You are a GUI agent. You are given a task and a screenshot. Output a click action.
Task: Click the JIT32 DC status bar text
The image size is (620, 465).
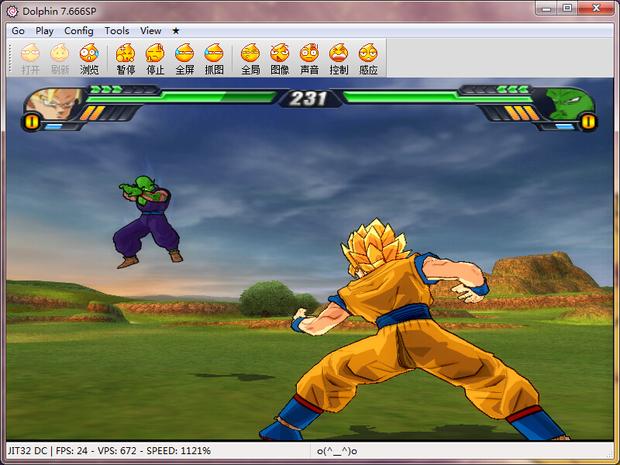(27, 451)
